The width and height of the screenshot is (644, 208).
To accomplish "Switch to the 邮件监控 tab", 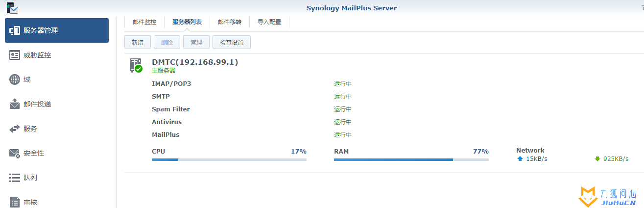I will pos(144,22).
